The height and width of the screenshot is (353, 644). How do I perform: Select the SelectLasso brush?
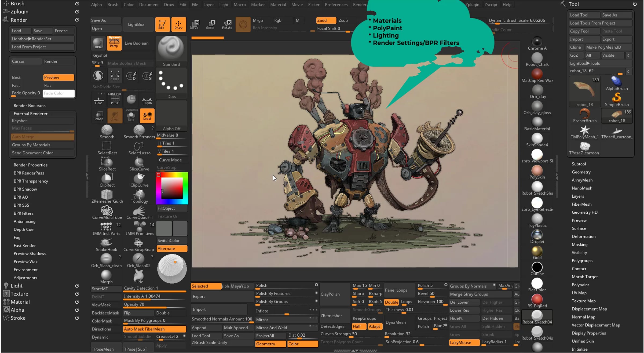click(x=139, y=148)
